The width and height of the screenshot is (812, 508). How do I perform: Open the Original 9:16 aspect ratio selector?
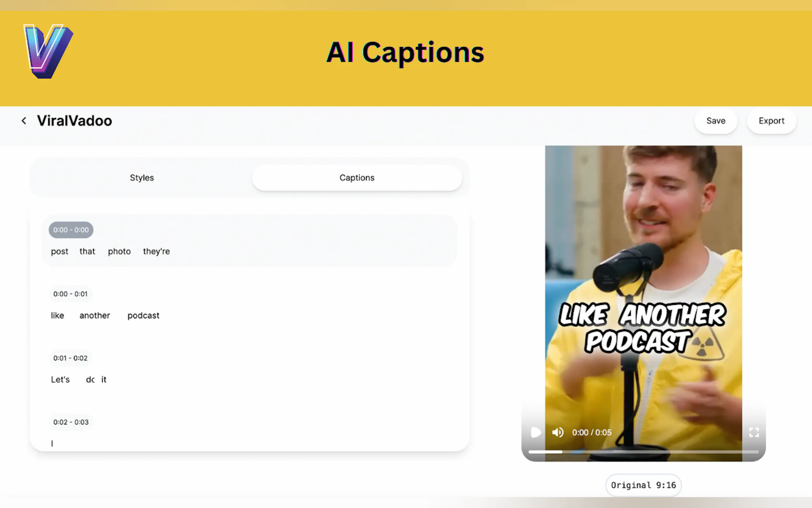[x=643, y=485]
